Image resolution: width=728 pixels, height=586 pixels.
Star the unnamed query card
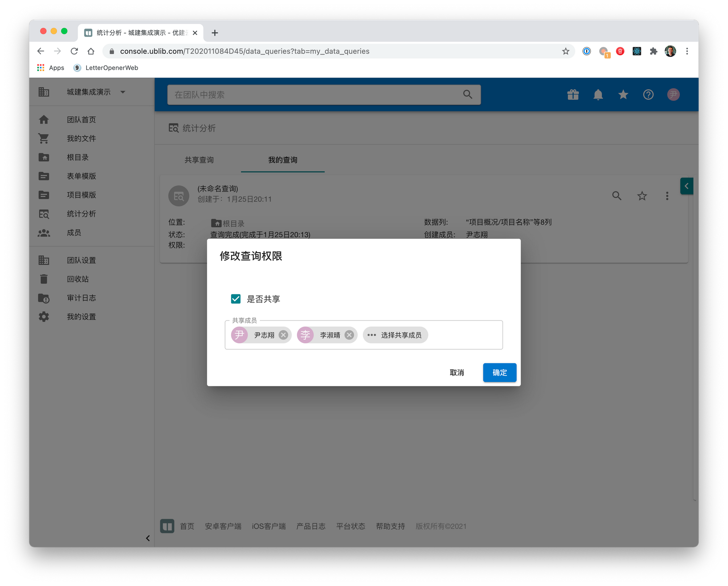642,196
